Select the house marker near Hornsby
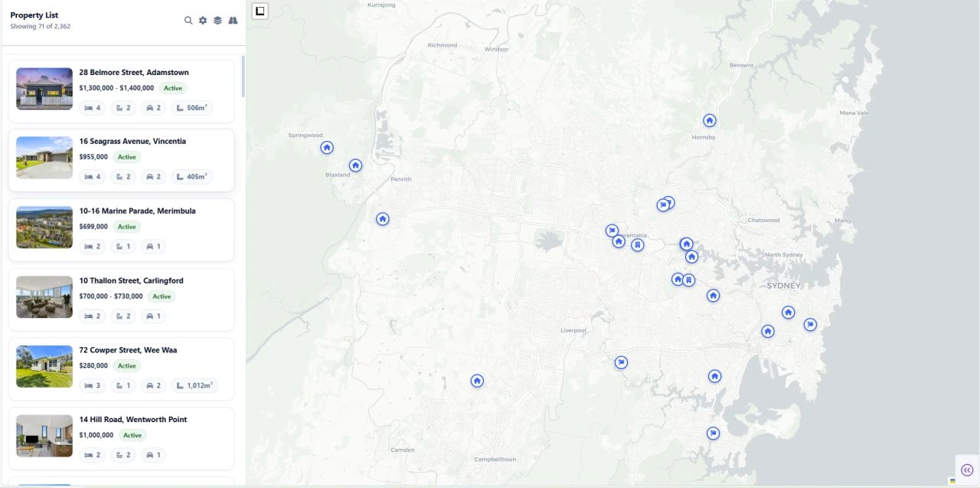This screenshot has height=488, width=980. pyautogui.click(x=710, y=120)
